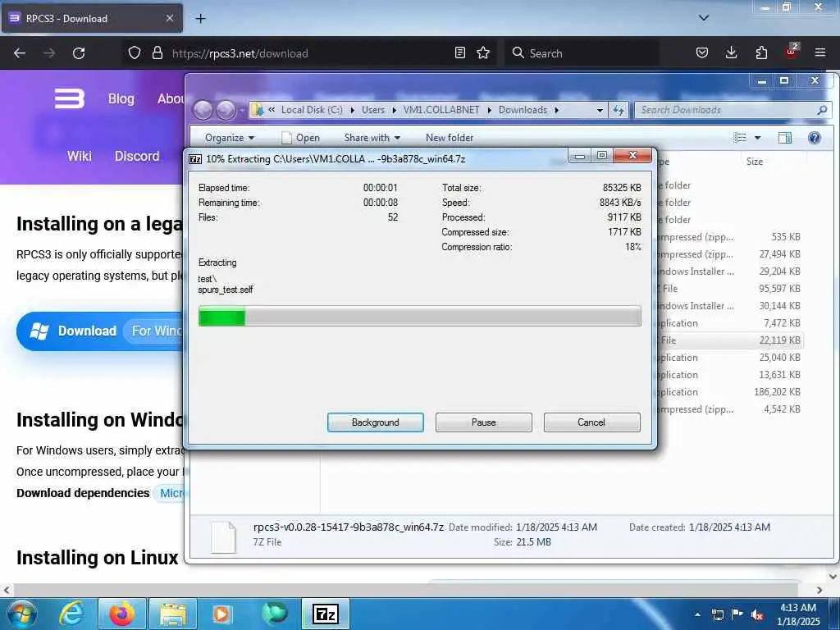Click the rpcs3 7Z file icon in details pane

coord(223,536)
